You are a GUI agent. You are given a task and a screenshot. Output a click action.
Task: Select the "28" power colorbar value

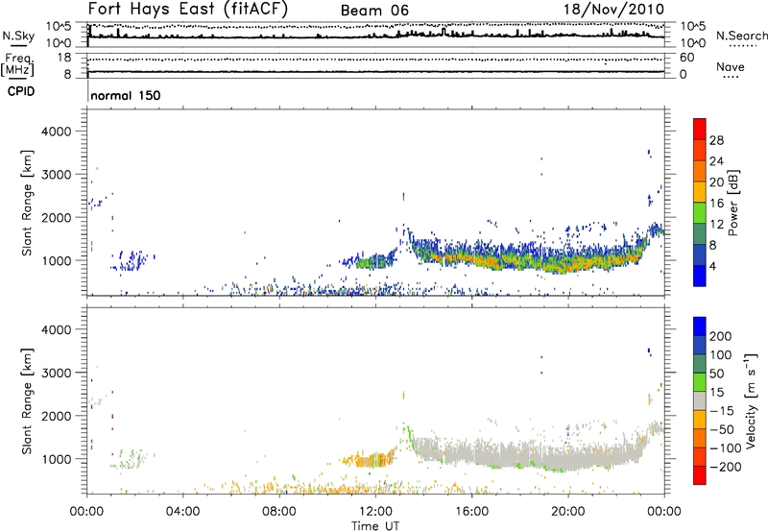point(716,140)
